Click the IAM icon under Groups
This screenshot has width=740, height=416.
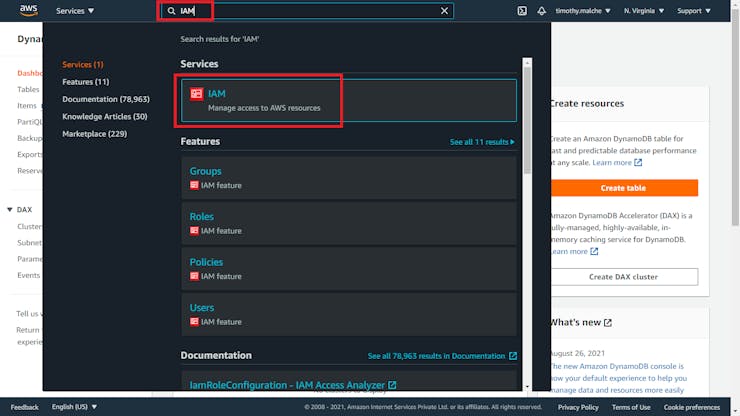pyautogui.click(x=194, y=185)
